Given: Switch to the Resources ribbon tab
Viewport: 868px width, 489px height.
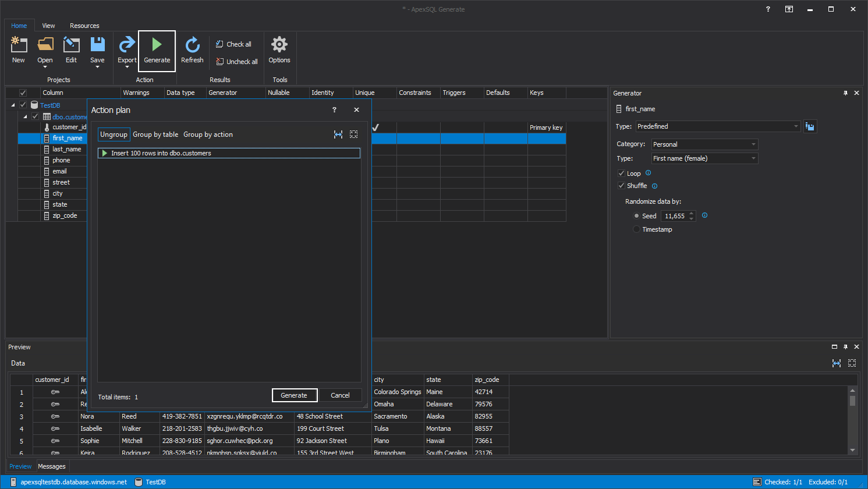Looking at the screenshot, I should pos(84,26).
